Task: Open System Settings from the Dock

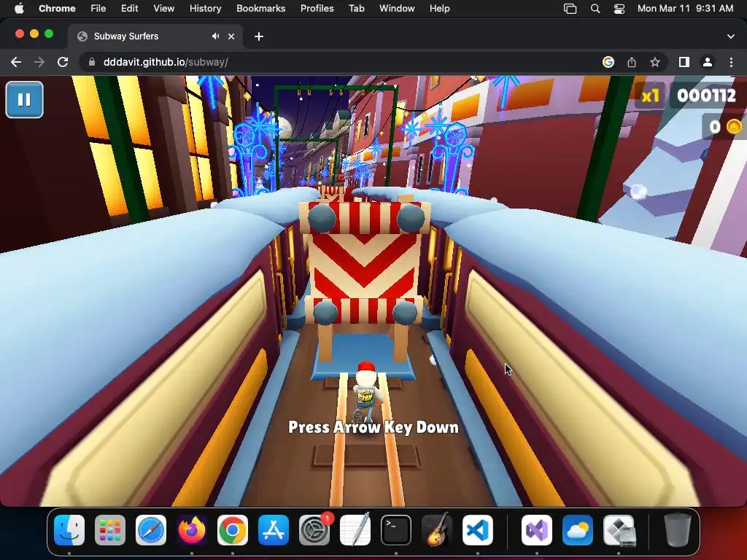Action: pos(314,530)
